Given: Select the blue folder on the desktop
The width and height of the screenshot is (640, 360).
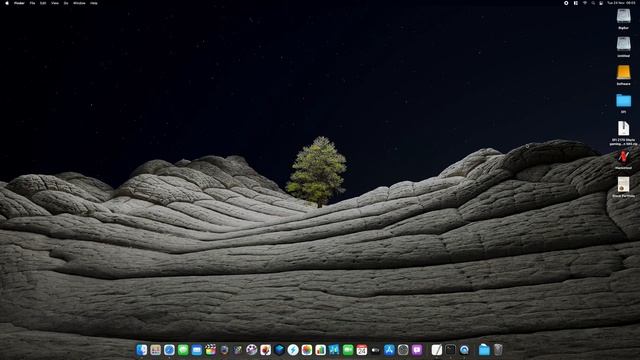Looking at the screenshot, I should coord(623,101).
